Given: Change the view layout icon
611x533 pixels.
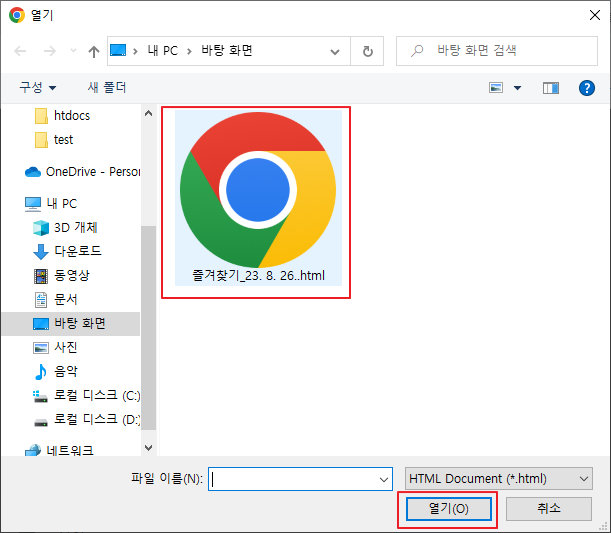Looking at the screenshot, I should click(496, 88).
